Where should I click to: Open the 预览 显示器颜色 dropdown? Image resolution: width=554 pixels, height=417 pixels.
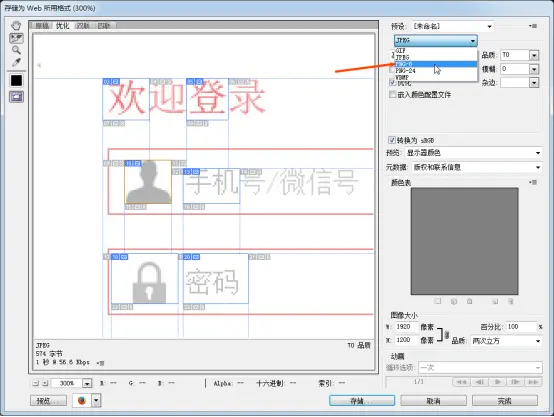point(473,153)
